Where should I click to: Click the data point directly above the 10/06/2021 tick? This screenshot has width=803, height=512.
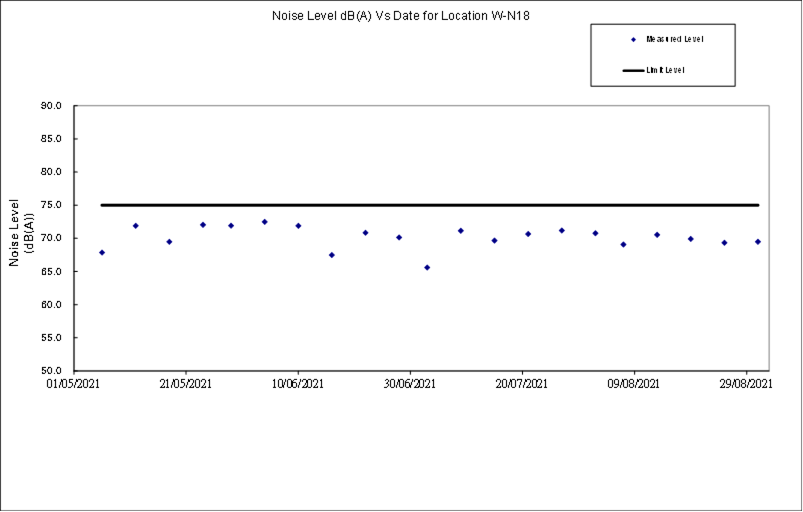tap(298, 226)
